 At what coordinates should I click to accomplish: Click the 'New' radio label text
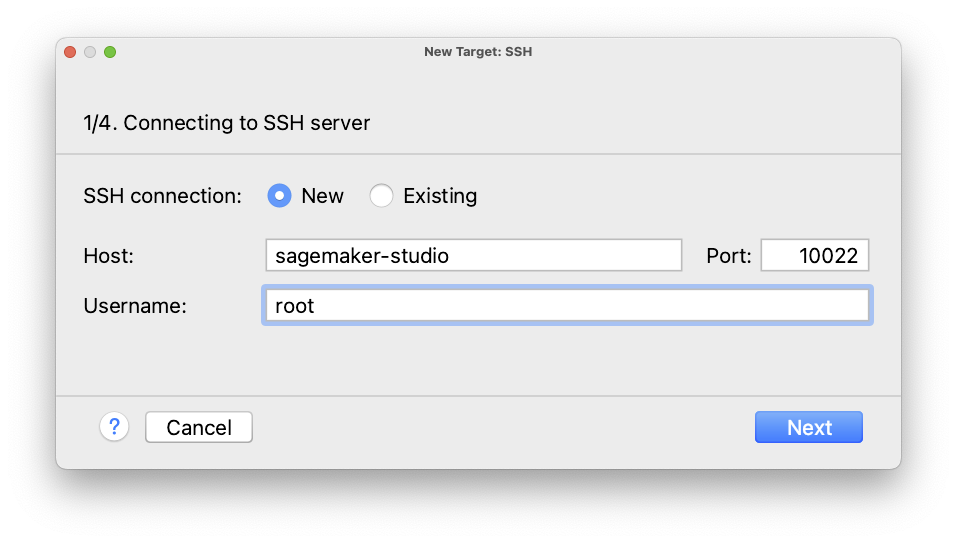[x=322, y=196]
